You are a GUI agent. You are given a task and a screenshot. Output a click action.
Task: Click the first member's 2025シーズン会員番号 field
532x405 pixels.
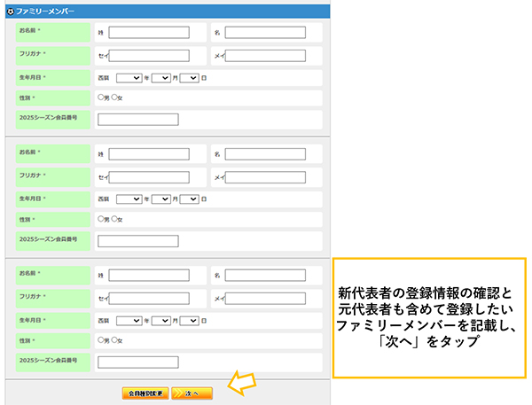[x=138, y=120]
